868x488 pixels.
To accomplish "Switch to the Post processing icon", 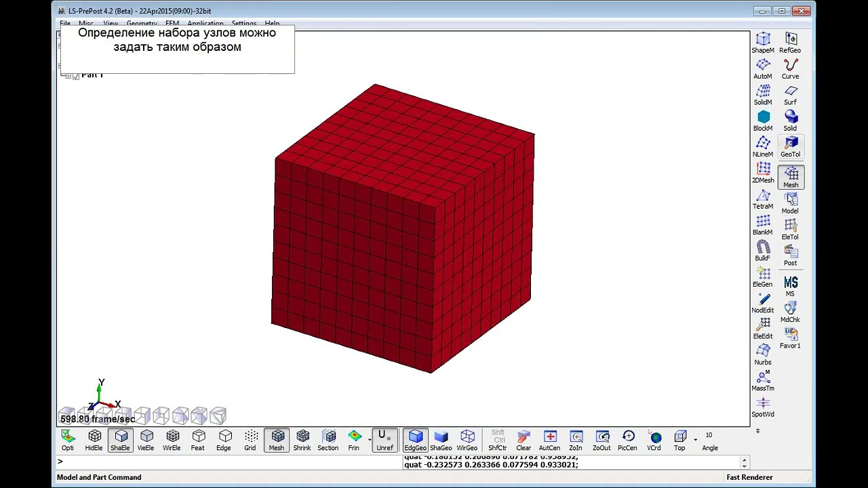I will tap(790, 256).
